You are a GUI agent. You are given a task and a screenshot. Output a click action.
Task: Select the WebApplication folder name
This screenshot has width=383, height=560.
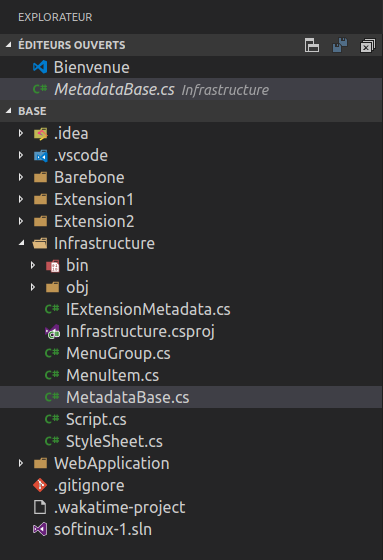(x=112, y=464)
